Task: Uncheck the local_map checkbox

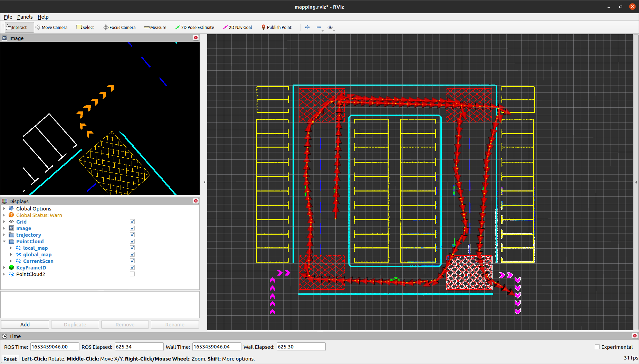Action: point(132,248)
